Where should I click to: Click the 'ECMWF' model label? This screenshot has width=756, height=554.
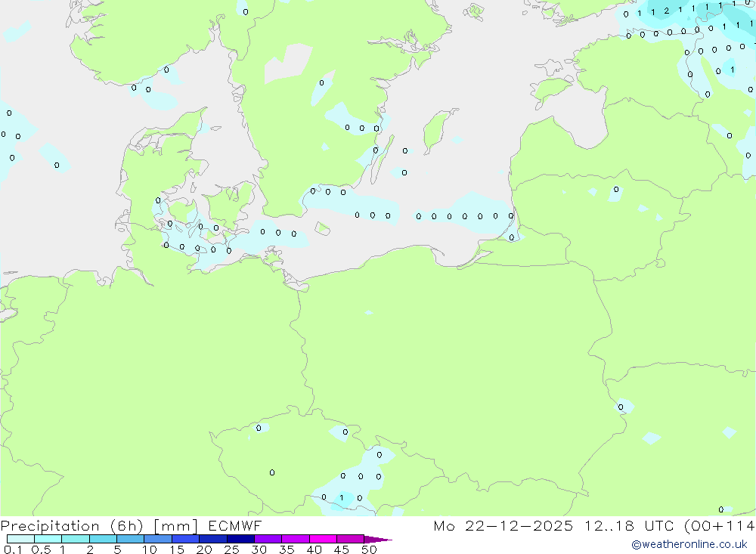pos(235,526)
